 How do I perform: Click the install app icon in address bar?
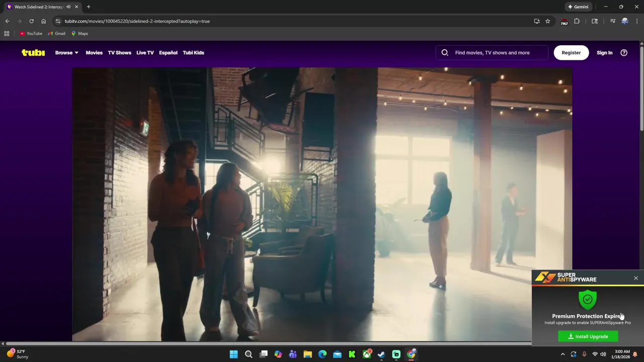pos(537,21)
